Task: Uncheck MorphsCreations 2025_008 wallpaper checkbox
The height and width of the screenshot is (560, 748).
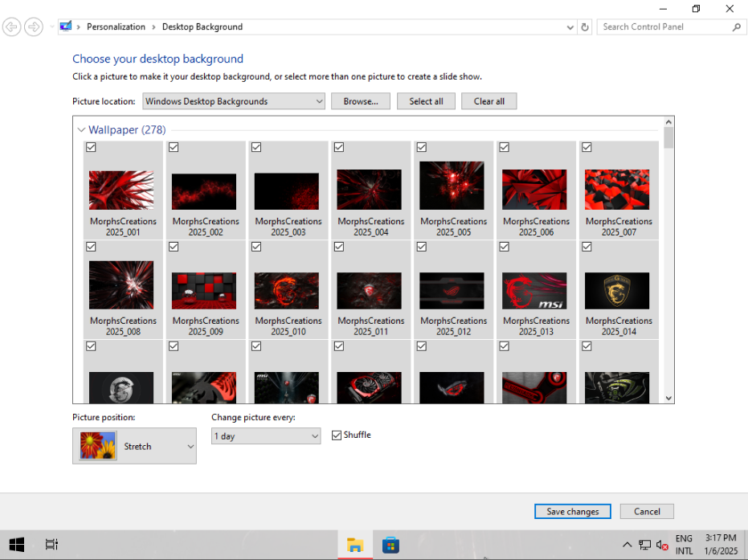Action: [91, 247]
